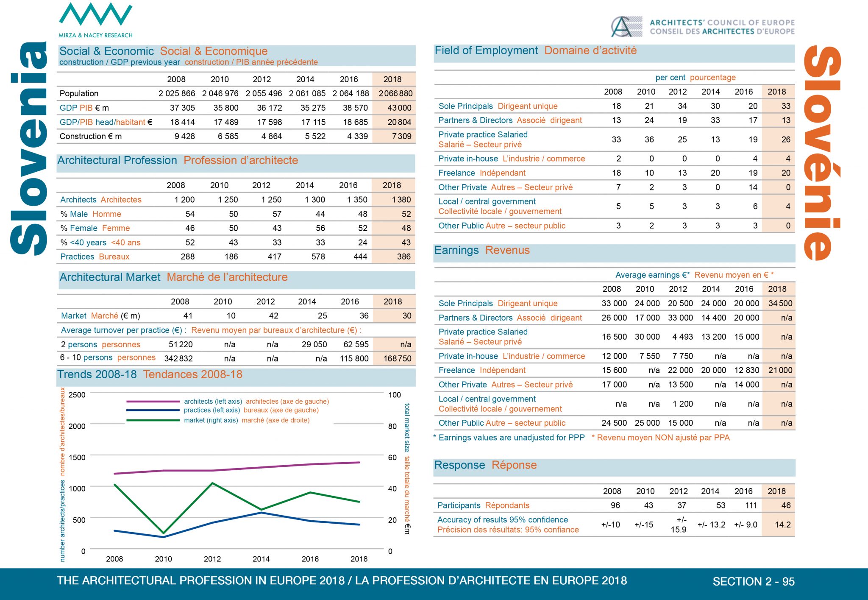The image size is (868, 600).
Task: Click the Architects Architectes row label
Action: click(x=101, y=200)
